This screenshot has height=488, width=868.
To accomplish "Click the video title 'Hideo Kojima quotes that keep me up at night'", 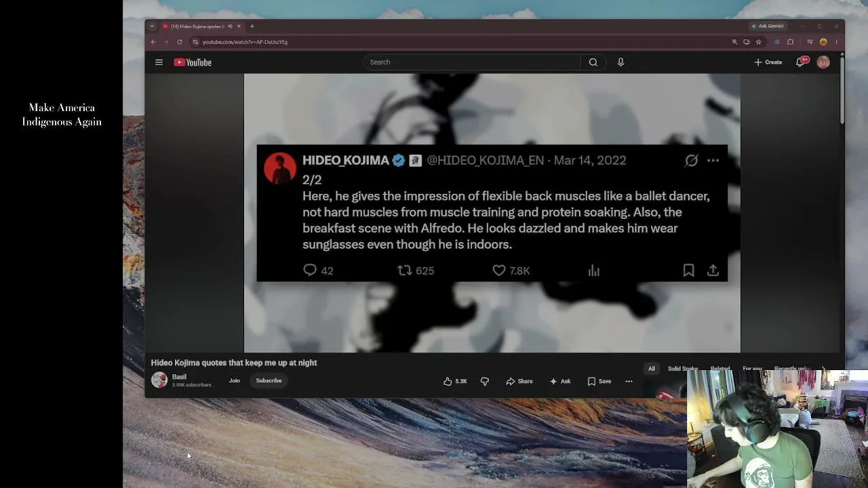I will click(234, 363).
